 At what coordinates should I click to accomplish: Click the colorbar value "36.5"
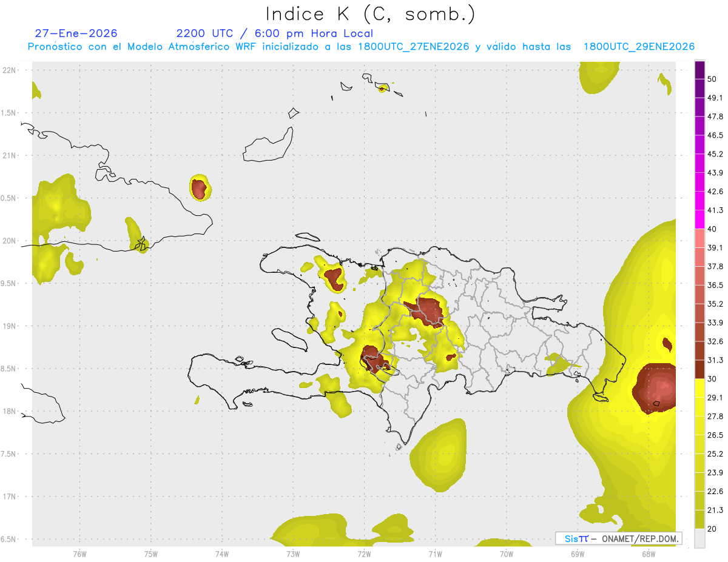715,285
